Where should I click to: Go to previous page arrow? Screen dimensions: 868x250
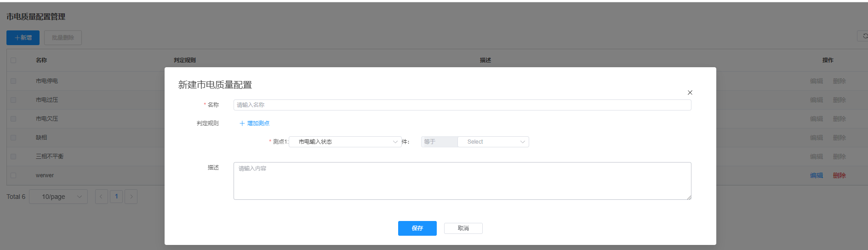(x=101, y=197)
